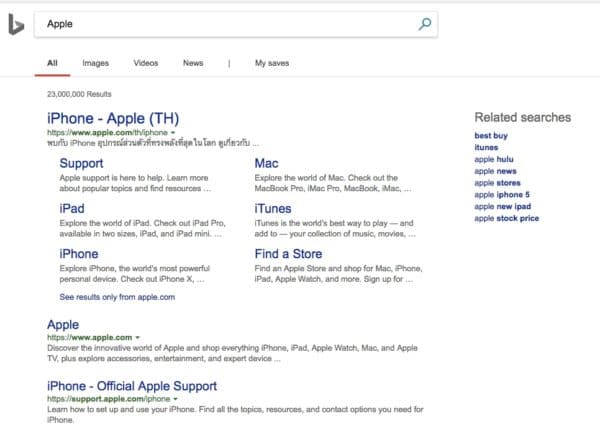Click the magnifying glass search icon
The width and height of the screenshot is (600, 432).
(424, 24)
